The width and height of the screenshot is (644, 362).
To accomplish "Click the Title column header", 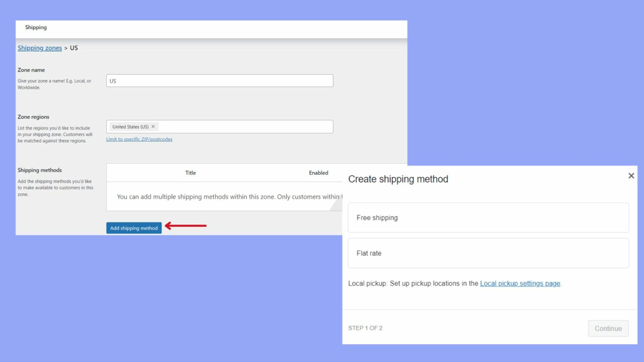I will (190, 173).
